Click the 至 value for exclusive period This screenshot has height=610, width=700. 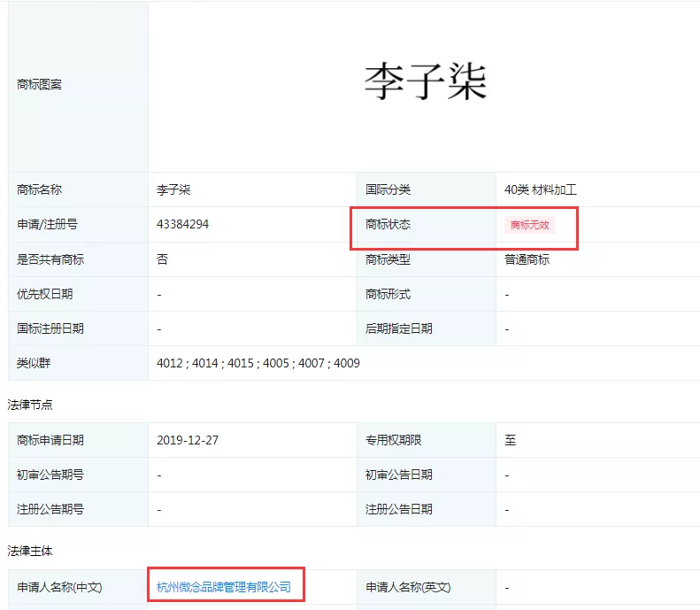pos(511,440)
